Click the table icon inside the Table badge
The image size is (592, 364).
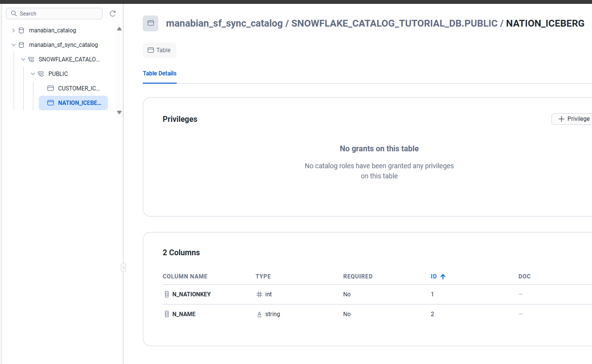(151, 50)
